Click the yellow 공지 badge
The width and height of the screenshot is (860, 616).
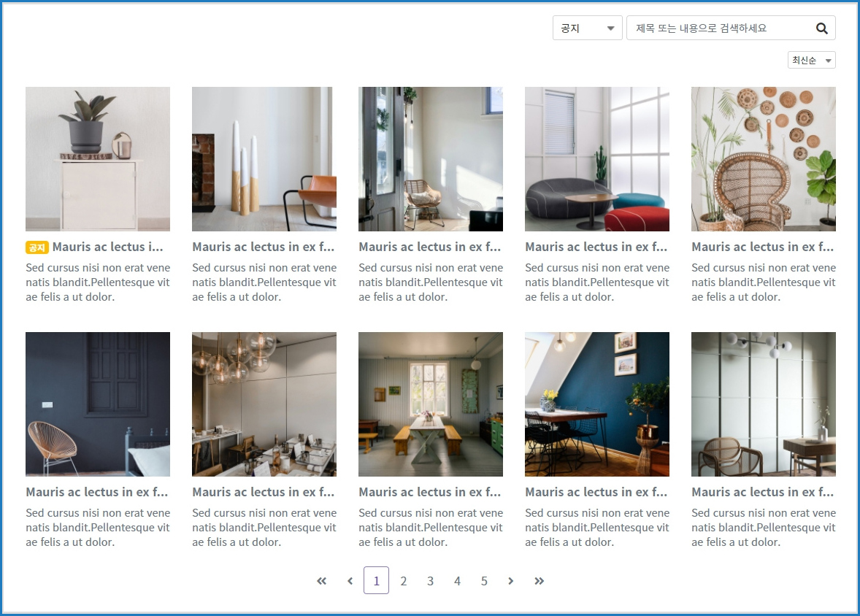click(37, 247)
